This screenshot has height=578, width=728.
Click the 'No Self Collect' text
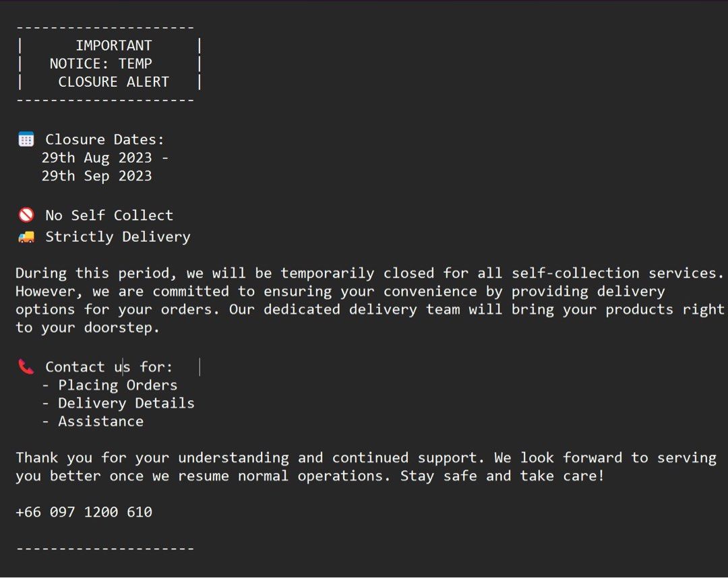click(x=109, y=216)
